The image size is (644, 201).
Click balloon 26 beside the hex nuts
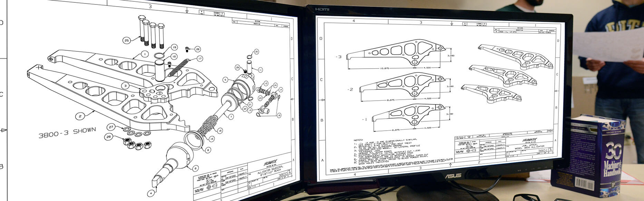tap(109, 137)
